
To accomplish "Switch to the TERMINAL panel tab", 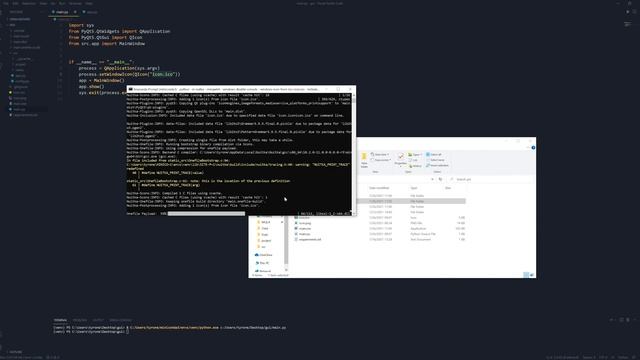I will (x=60, y=320).
